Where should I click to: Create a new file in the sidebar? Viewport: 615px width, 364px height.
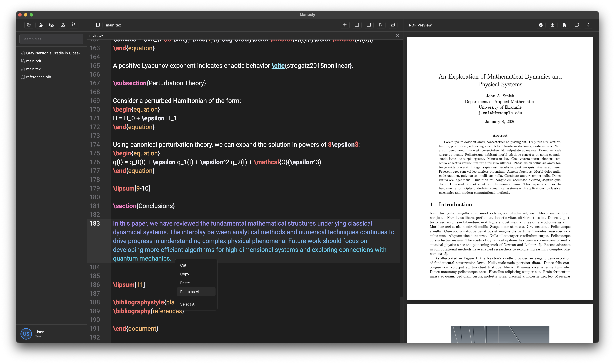pos(40,25)
